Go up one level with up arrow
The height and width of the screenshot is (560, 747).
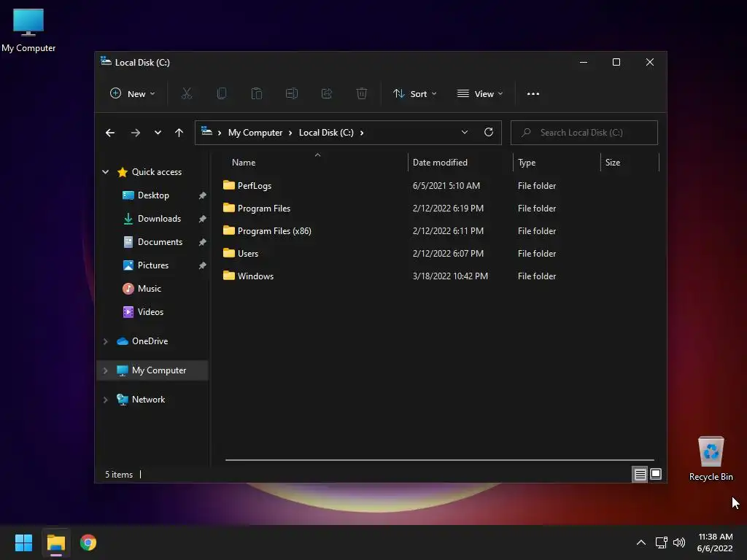point(179,133)
